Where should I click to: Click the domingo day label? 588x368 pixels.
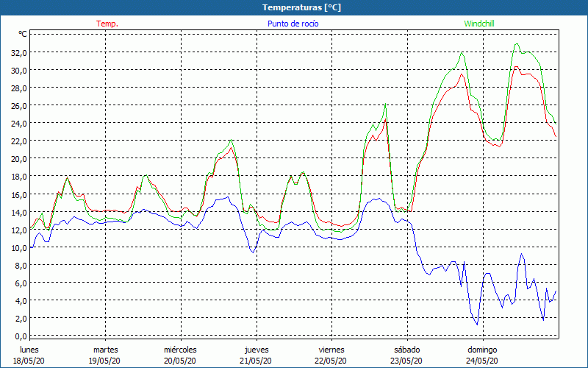pos(482,350)
